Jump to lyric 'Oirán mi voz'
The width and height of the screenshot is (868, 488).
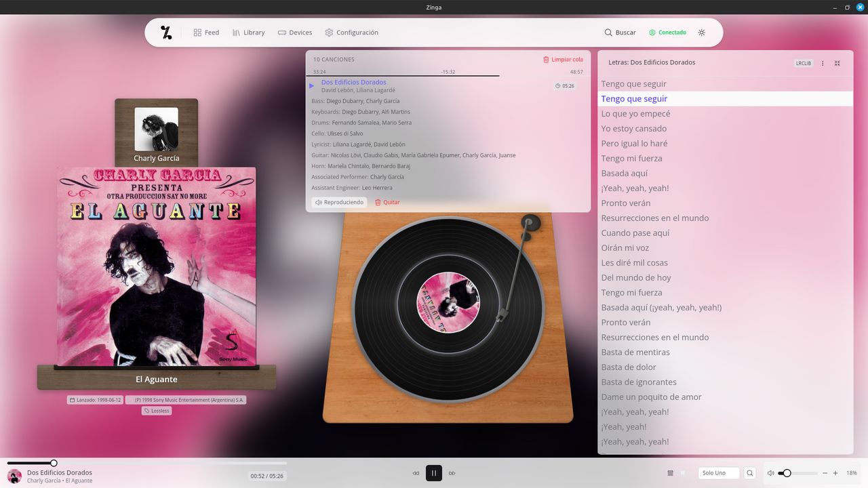(x=726, y=248)
